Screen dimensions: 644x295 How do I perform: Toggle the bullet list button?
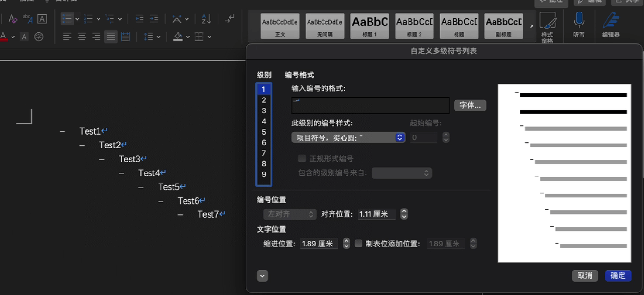pos(67,19)
